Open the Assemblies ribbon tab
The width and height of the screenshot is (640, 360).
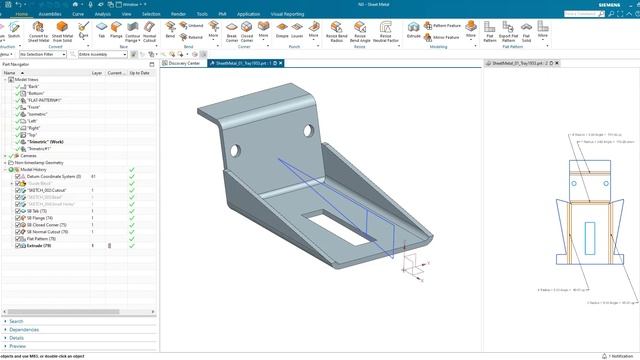[x=50, y=14]
